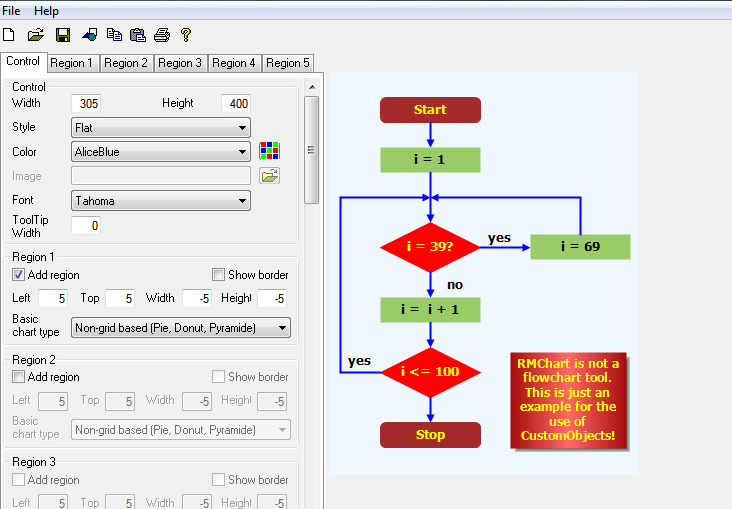Click the 'i = 69' green box

tap(580, 247)
